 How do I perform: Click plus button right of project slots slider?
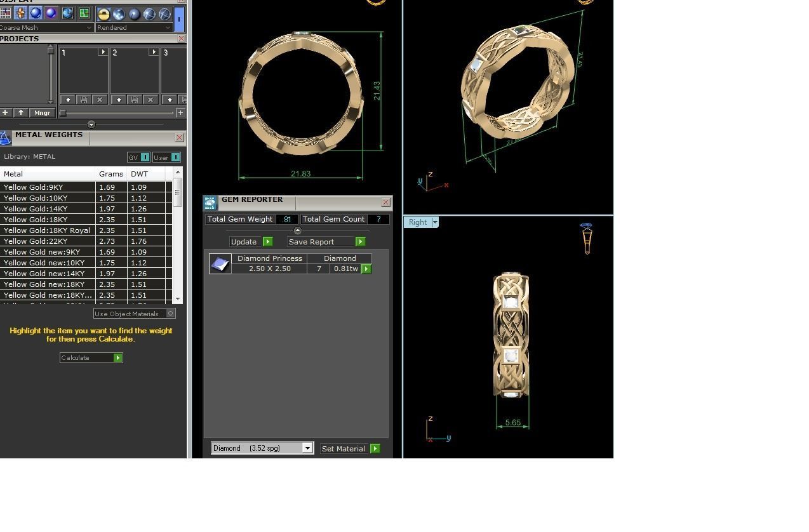point(180,113)
